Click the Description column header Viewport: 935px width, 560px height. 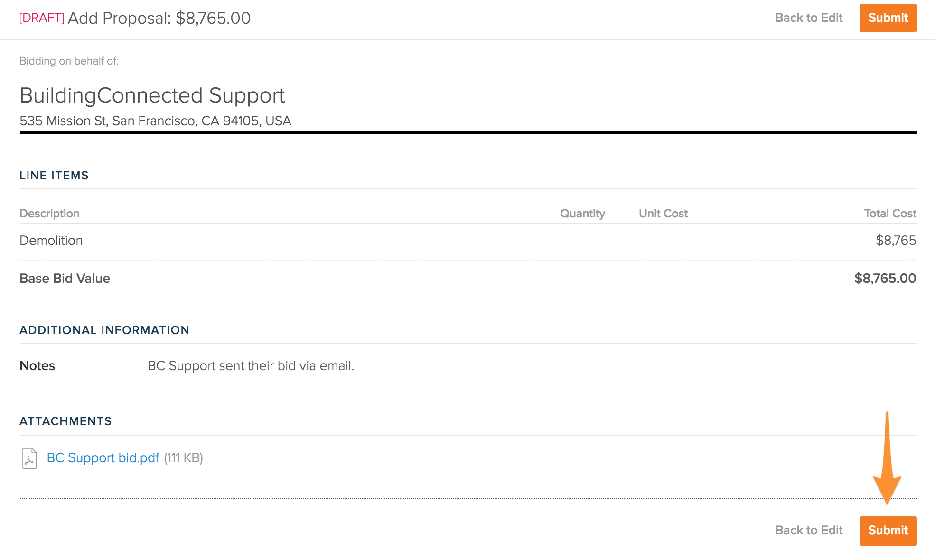pos(49,214)
